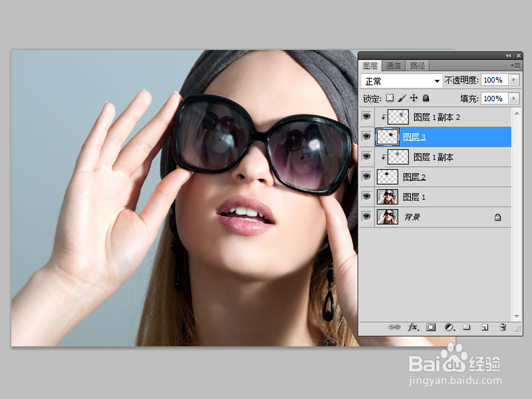Viewport: 532px width, 399px height.
Task: Open the layer style fx menu
Action: pos(413,327)
